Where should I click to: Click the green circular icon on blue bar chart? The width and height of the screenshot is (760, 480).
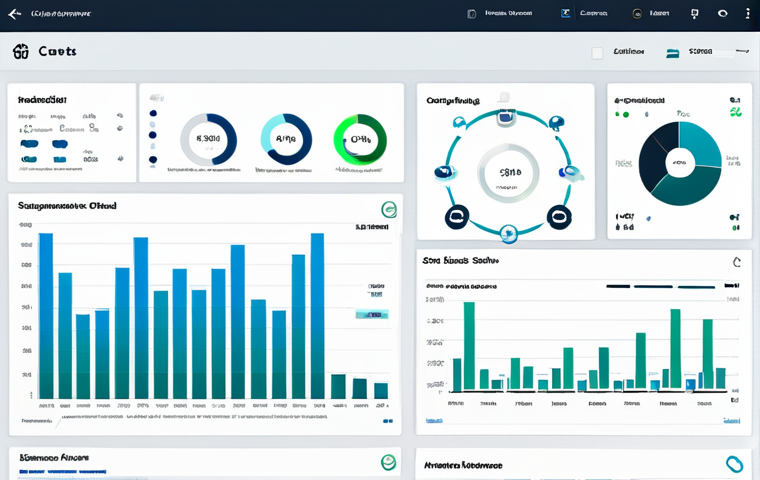click(389, 209)
